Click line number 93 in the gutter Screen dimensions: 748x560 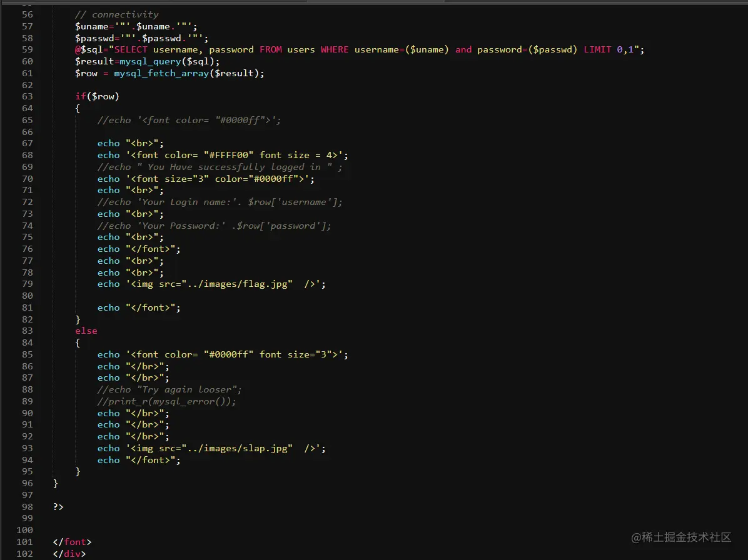point(27,449)
